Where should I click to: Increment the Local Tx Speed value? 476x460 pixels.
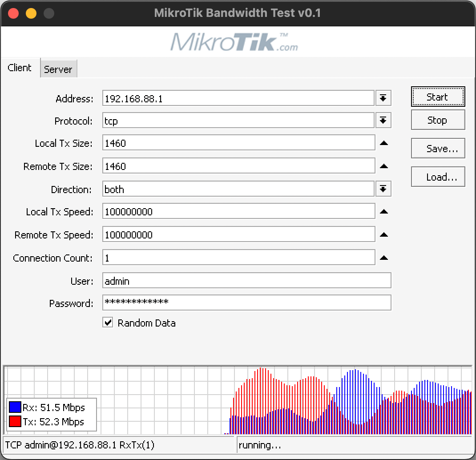[x=383, y=211]
